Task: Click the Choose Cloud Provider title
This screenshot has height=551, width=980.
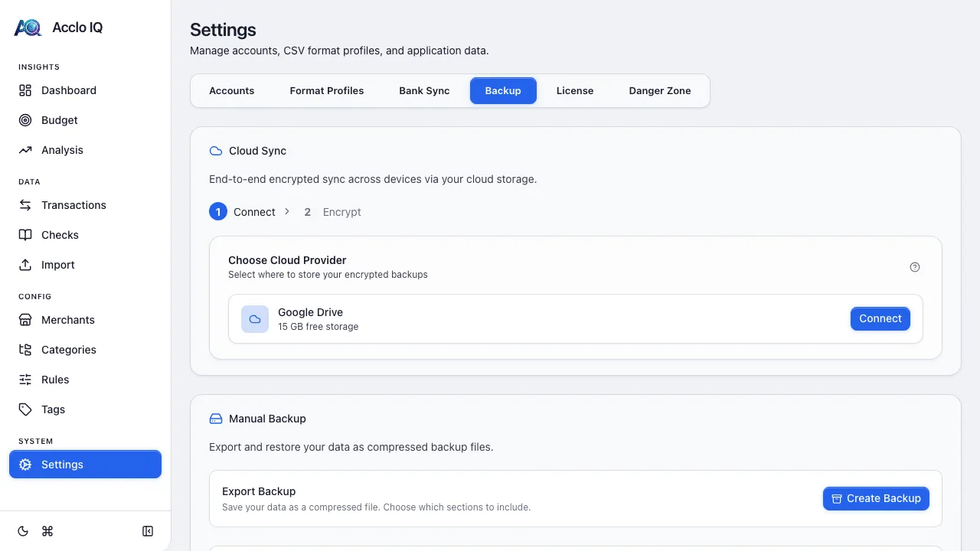Action: tap(287, 260)
